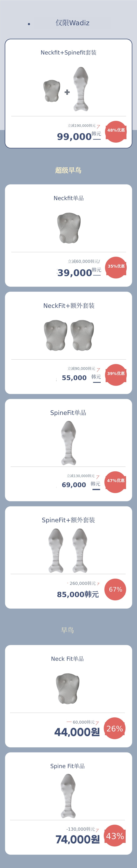Open the NeckFit+额外套装 product image
137x868 pixels.
[x=69, y=335]
